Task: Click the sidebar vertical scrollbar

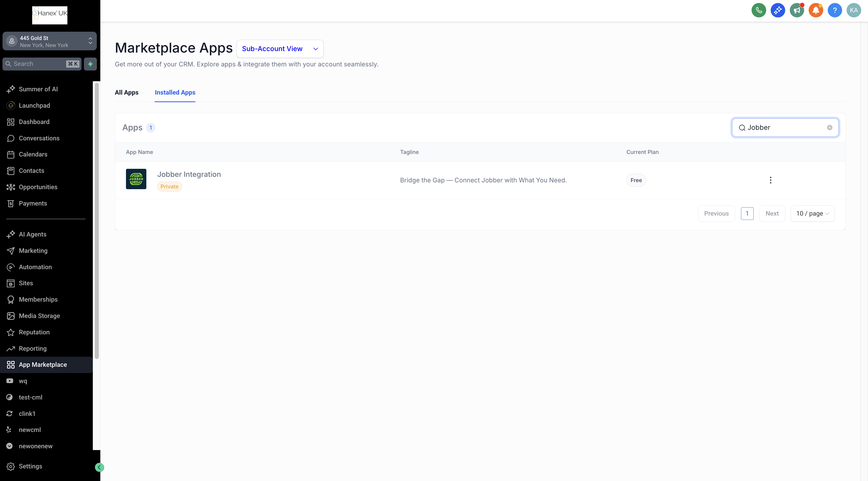Action: pos(97,221)
